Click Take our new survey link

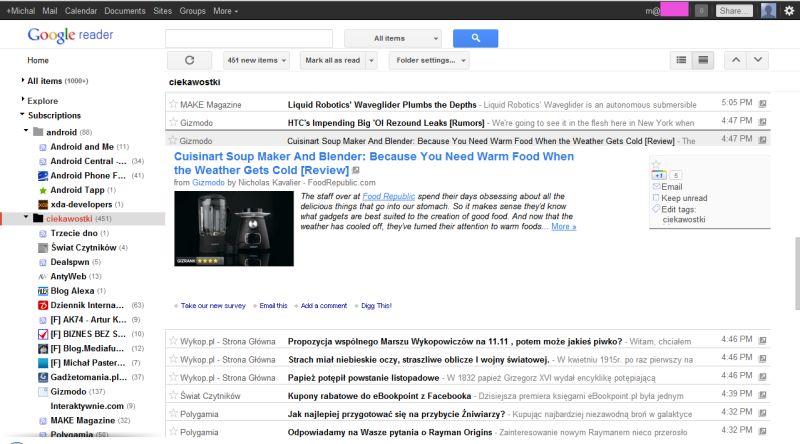coord(213,306)
